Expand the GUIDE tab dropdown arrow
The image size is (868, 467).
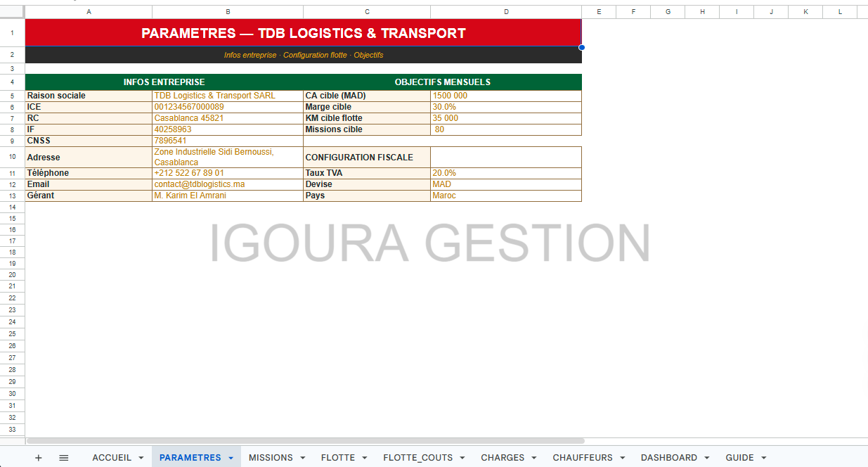pos(764,458)
